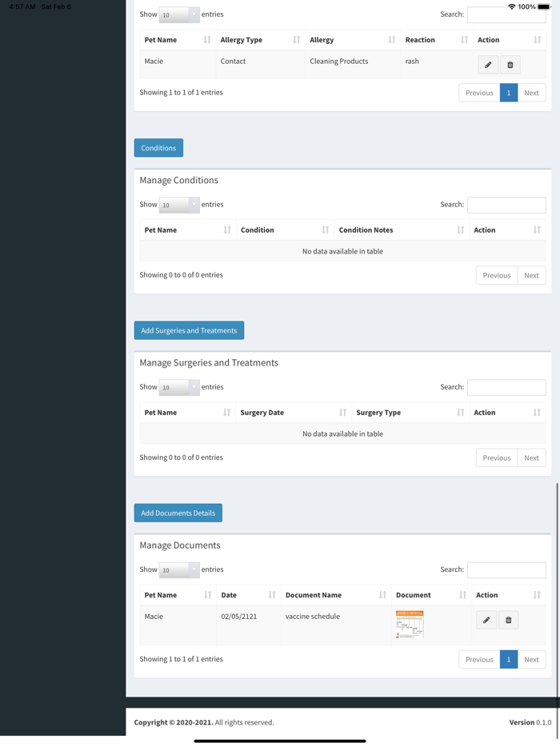Edit the vaccine schedule document entry
The image size is (560, 747).
click(486, 620)
